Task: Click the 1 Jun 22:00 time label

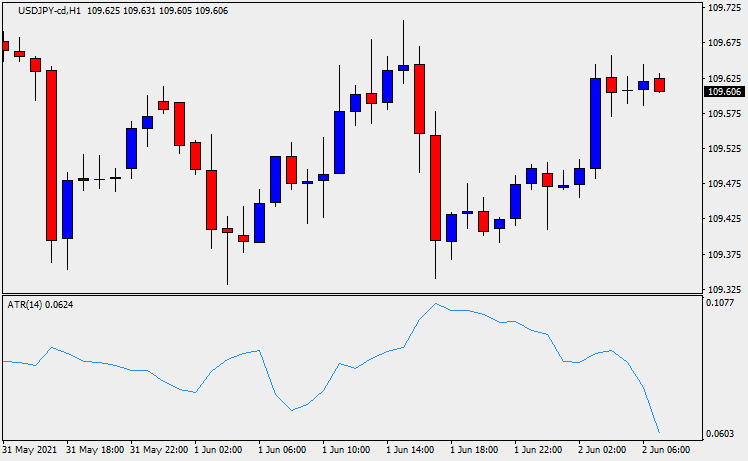Action: [538, 450]
